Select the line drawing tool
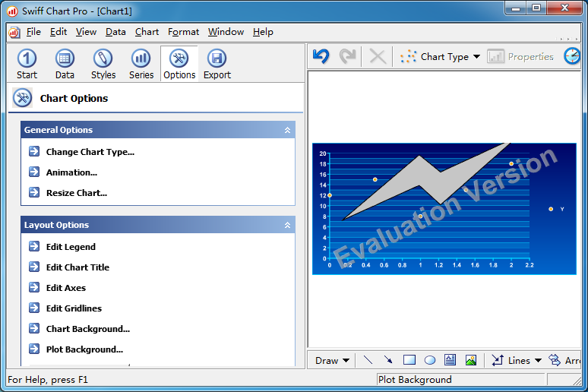Image resolution: width=588 pixels, height=392 pixels. click(x=368, y=360)
